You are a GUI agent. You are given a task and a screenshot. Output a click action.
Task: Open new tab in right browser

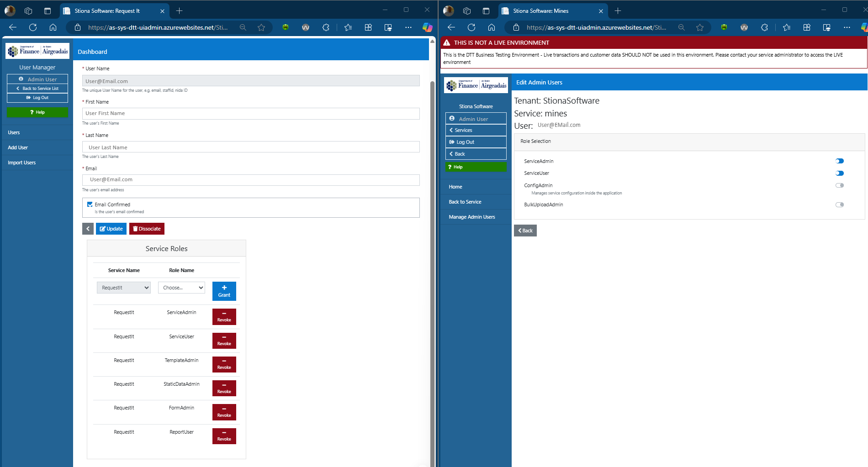[618, 10]
